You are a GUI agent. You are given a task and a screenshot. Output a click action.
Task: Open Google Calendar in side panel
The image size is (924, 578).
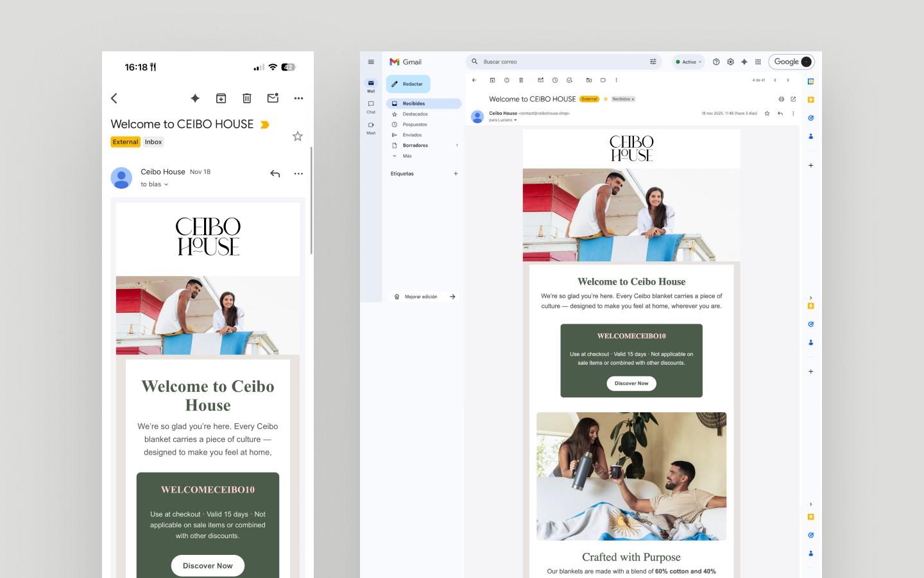pos(810,82)
